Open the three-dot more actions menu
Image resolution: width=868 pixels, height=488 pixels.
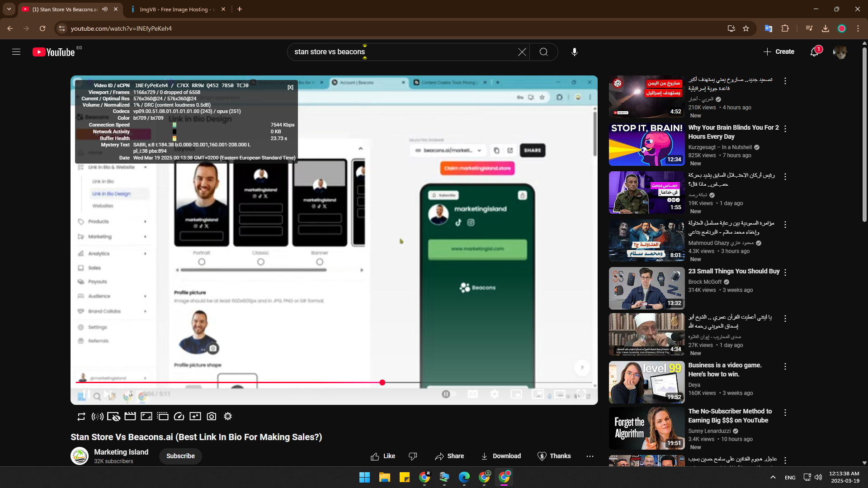590,456
